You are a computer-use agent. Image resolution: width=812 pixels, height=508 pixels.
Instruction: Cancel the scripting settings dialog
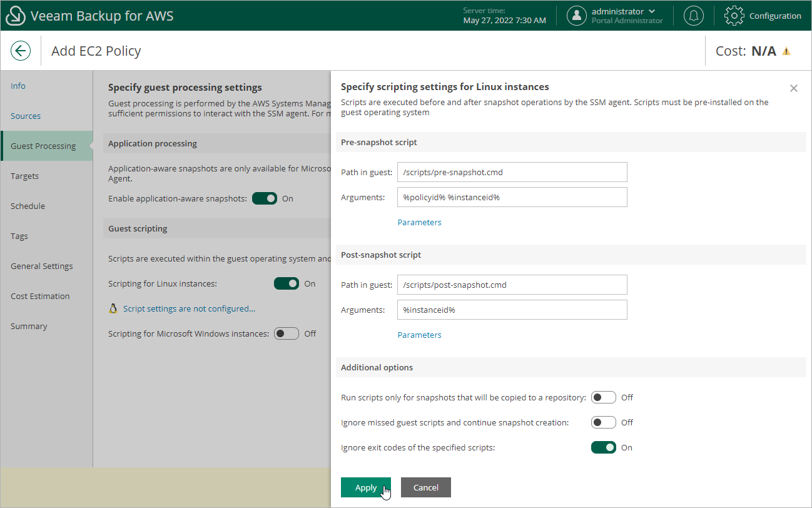[425, 487]
